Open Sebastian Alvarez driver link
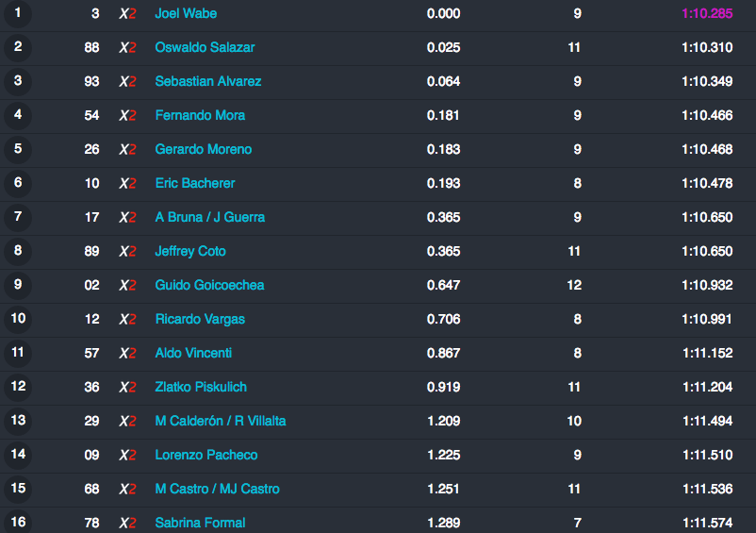This screenshot has width=756, height=533. pyautogui.click(x=207, y=81)
